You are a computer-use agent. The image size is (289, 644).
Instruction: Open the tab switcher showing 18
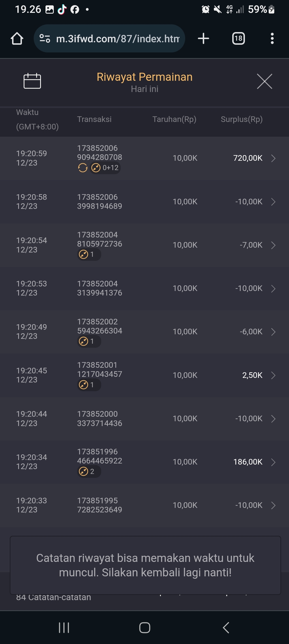(x=238, y=39)
